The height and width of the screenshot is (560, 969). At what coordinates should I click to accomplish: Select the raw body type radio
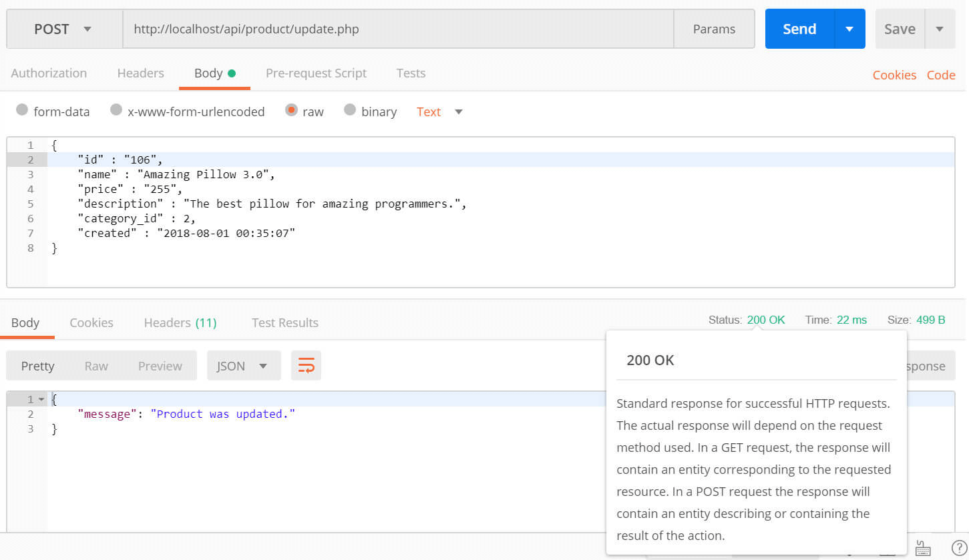pyautogui.click(x=291, y=110)
